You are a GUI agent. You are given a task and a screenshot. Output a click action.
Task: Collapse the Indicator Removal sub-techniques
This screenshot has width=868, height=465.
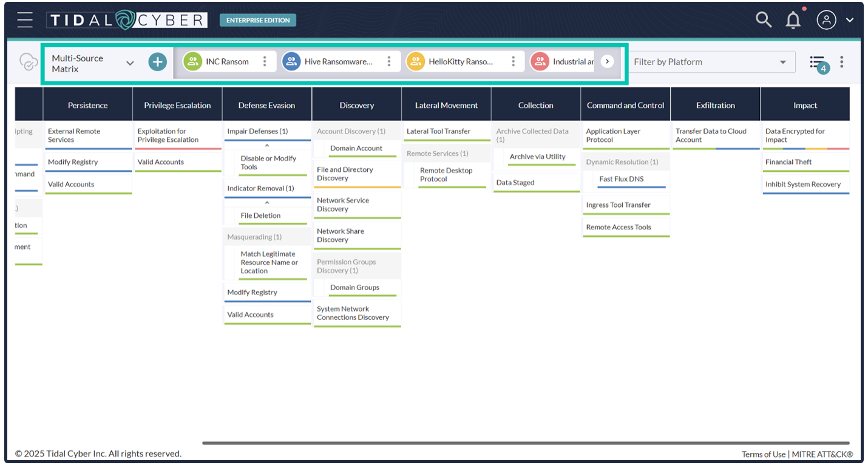coord(266,203)
